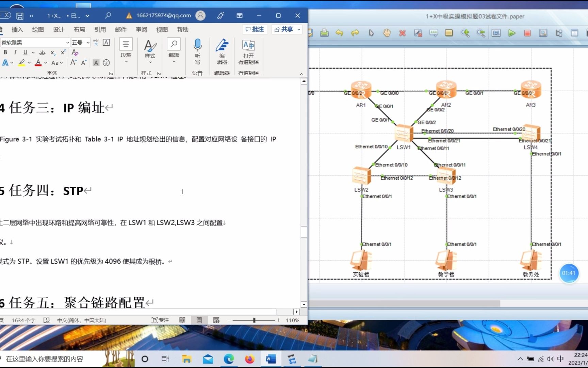Decrease font size with Aˇ button

click(x=84, y=63)
